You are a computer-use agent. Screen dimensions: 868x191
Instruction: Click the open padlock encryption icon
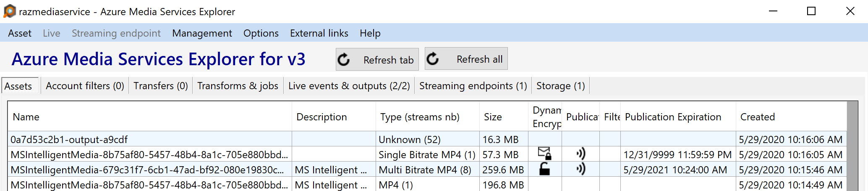pos(544,169)
